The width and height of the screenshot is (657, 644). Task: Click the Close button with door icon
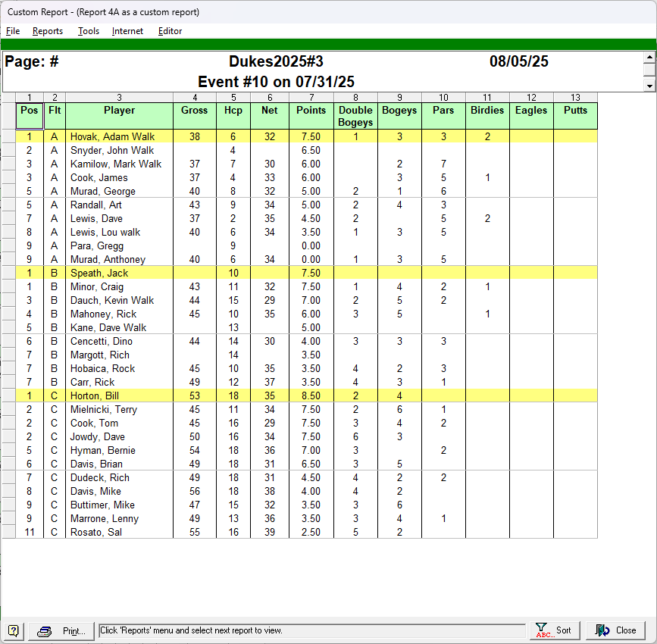tap(615, 630)
